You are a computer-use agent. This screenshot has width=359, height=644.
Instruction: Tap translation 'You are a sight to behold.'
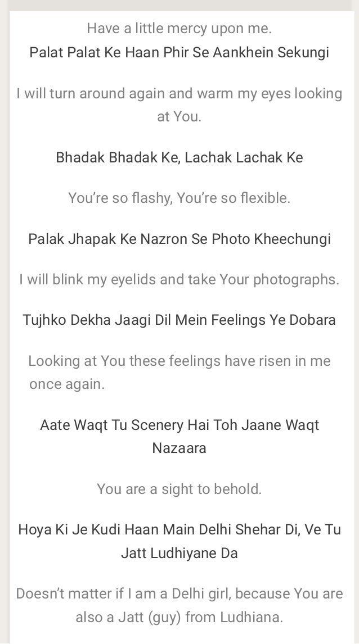(x=179, y=489)
